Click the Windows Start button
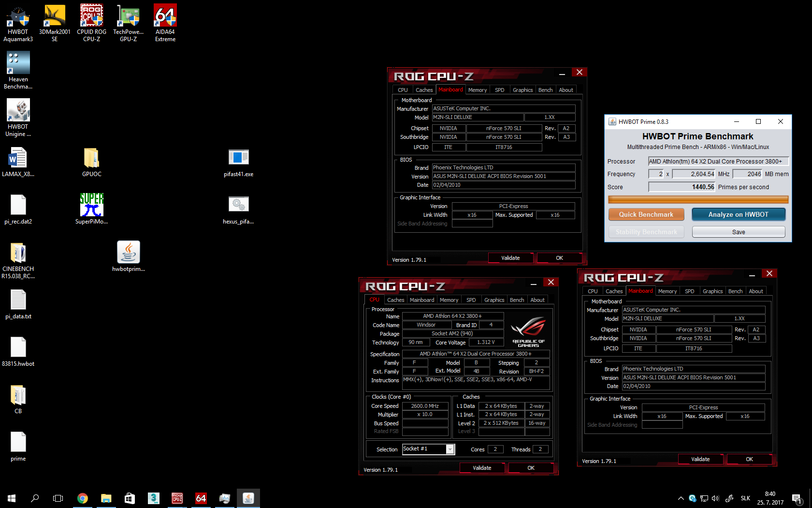This screenshot has height=508, width=812. click(12, 498)
